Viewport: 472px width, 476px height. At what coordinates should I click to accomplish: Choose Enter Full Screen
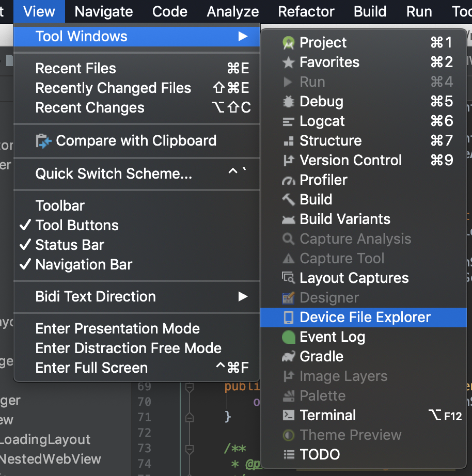click(137, 368)
